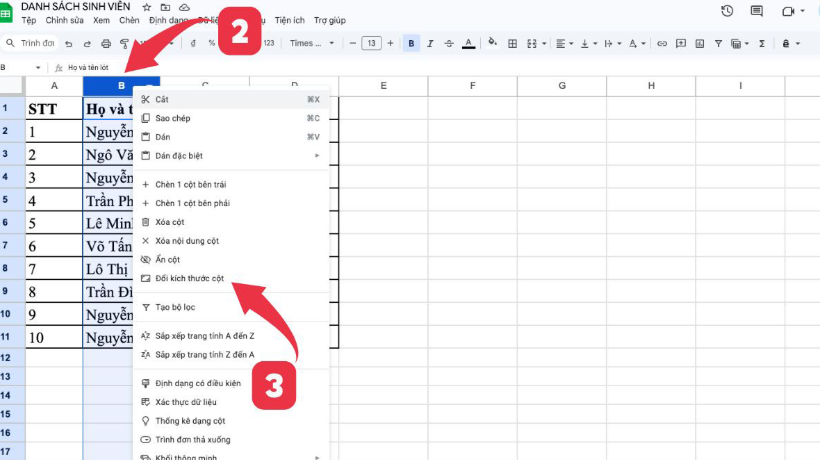Select 'Đổi kích thước cột' from context menu

[x=190, y=278]
